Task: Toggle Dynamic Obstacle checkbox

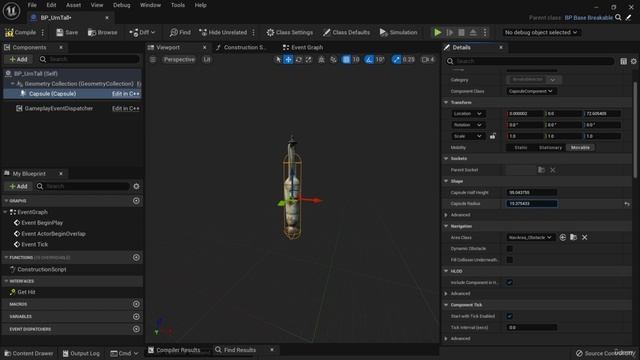Action: (509, 249)
